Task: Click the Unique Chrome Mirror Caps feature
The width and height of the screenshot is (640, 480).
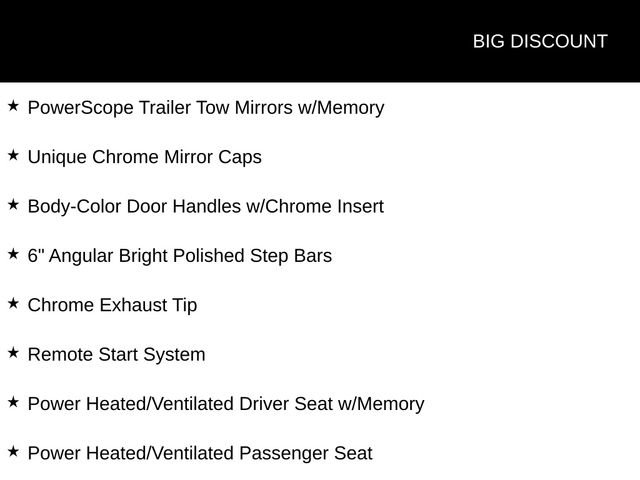Action: pyautogui.click(x=144, y=158)
